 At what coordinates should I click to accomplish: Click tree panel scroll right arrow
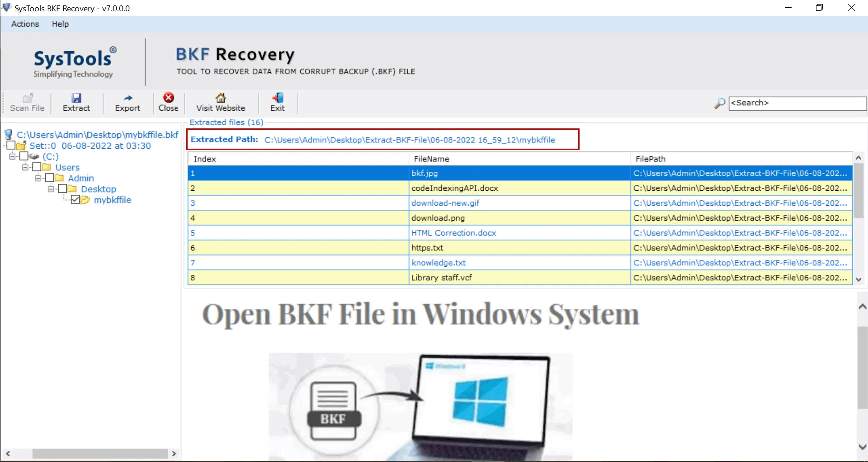click(174, 453)
